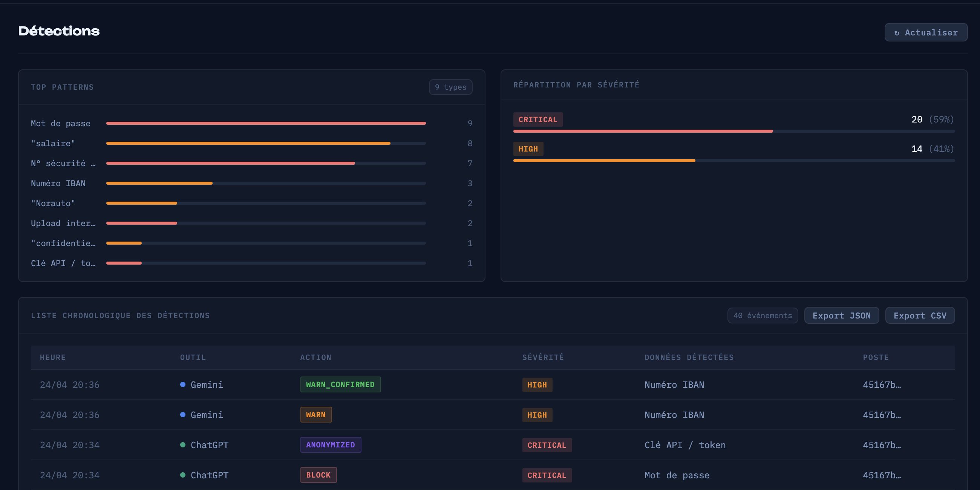Click the 14 (41%) high count
The width and height of the screenshot is (980, 490).
coord(933,149)
